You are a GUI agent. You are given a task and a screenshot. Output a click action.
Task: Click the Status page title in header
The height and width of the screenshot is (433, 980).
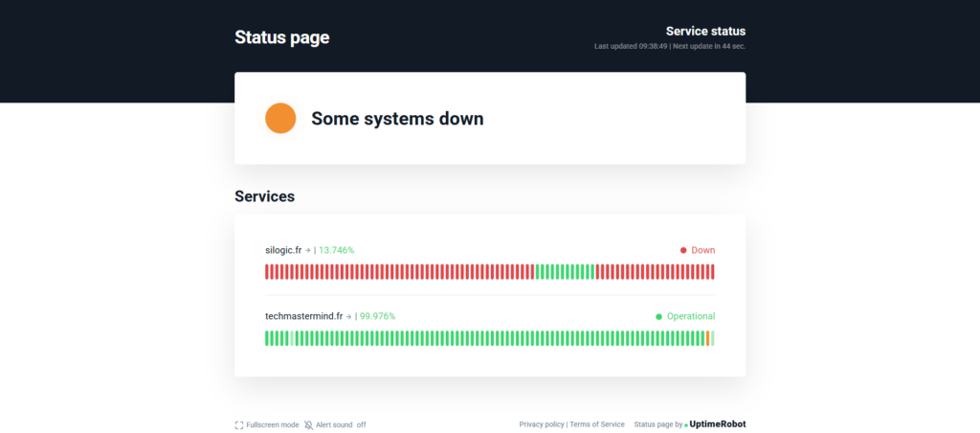point(281,37)
